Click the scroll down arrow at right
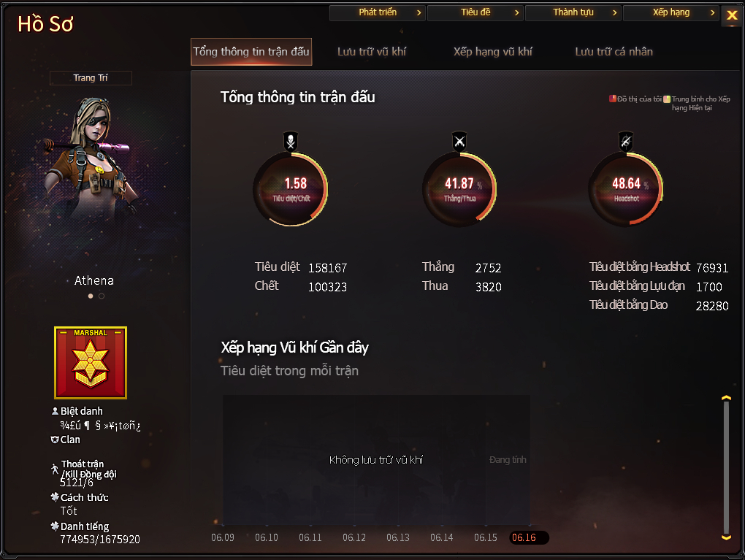745x560 pixels. tap(726, 537)
